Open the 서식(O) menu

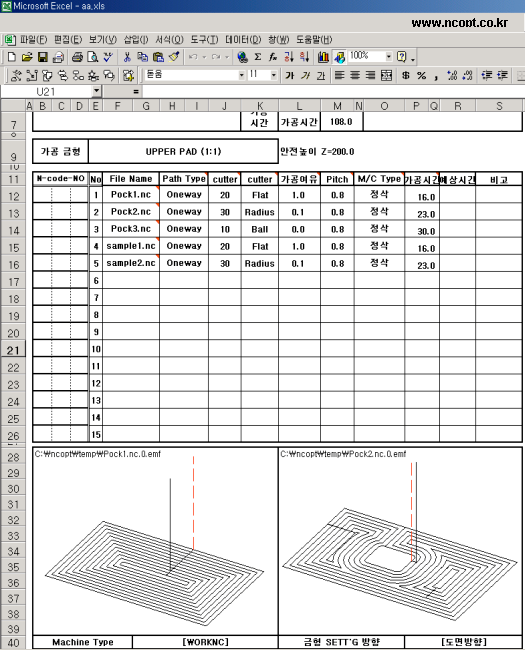pos(169,40)
